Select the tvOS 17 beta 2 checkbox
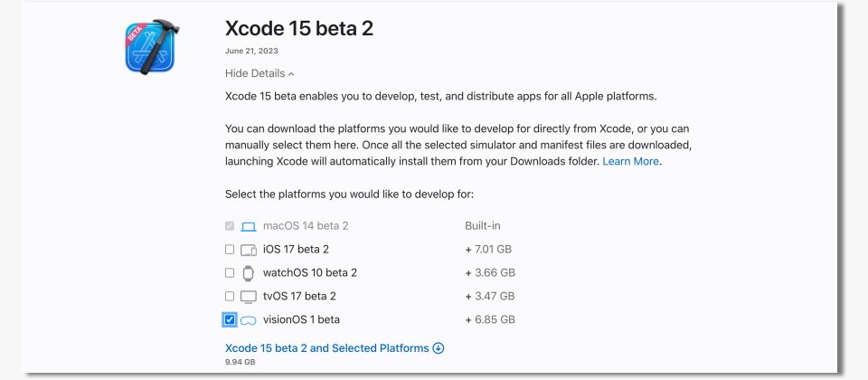The image size is (868, 380). (229, 296)
